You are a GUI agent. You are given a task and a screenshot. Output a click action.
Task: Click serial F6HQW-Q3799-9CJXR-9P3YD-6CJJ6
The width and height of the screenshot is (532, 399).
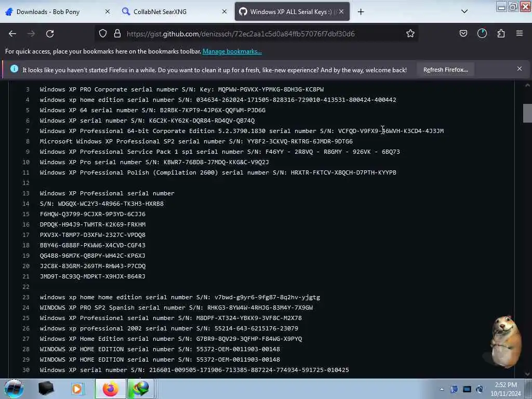(x=92, y=215)
